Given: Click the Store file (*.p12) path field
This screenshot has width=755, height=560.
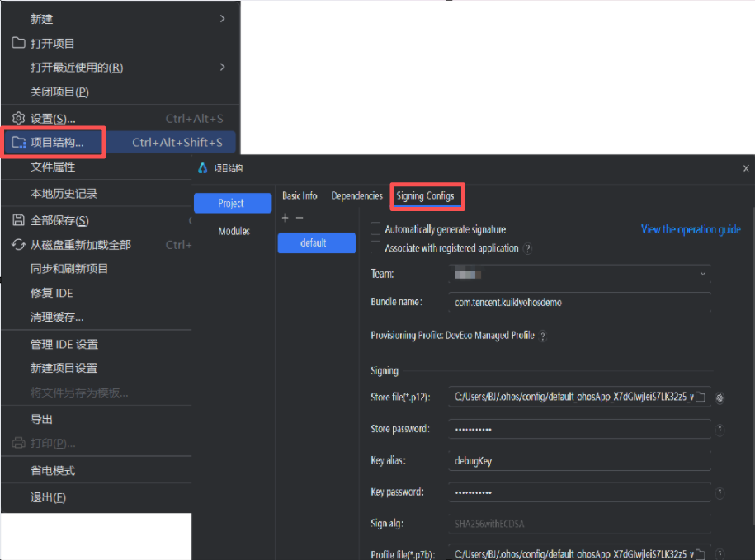Looking at the screenshot, I should pyautogui.click(x=579, y=397).
